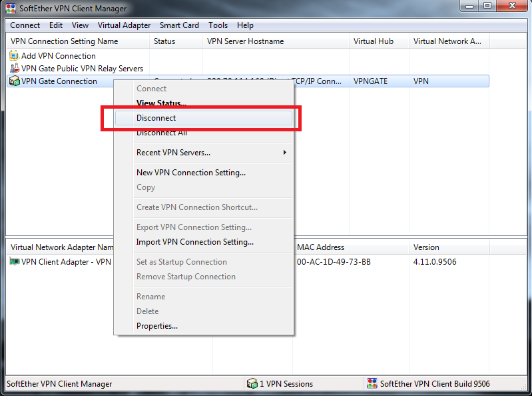Select 'VPN Gate Public VPN Relay Servers' text
Screen dimensions: 532x396
pyautogui.click(x=82, y=69)
